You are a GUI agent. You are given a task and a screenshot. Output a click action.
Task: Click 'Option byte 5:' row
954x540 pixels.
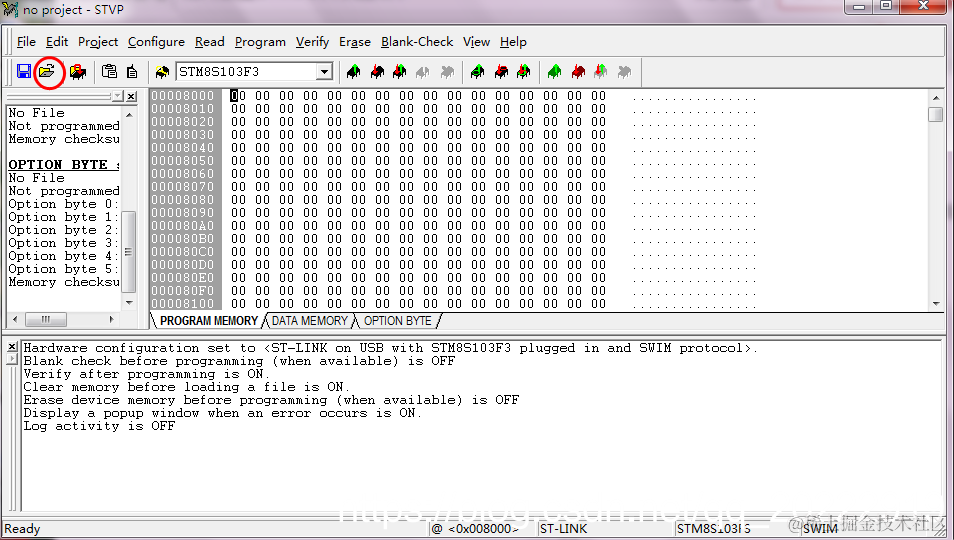pos(63,269)
